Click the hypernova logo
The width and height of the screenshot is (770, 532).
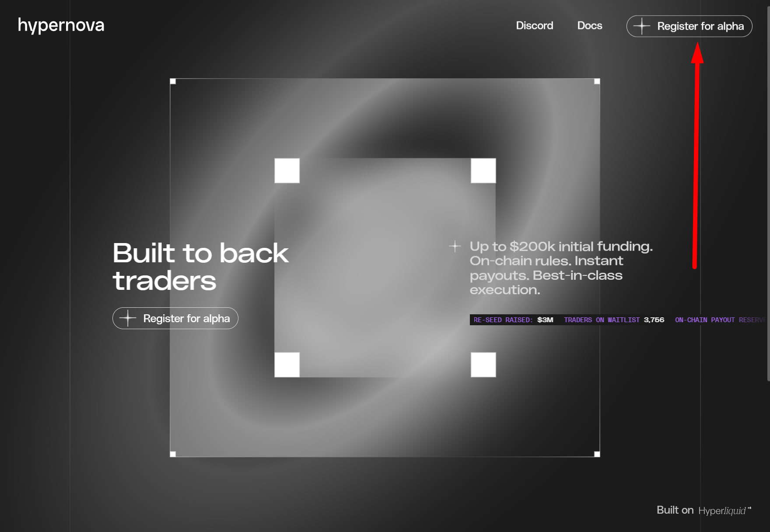[61, 25]
